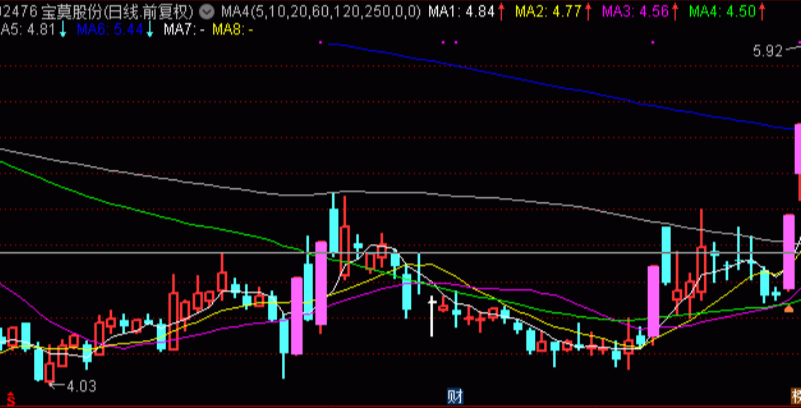Image resolution: width=801 pixels, height=408 pixels.
Task: Click the green MA4: 4.50 value
Action: pyautogui.click(x=722, y=11)
